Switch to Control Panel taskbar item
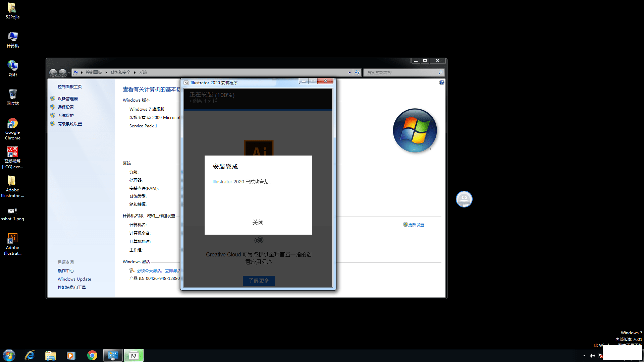Viewport: 644px width, 362px height. [113, 355]
